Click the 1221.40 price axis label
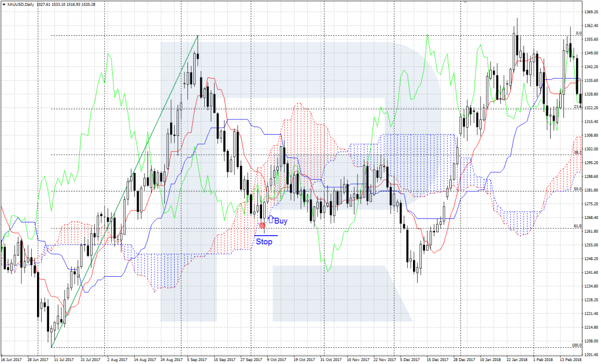The height and width of the screenshot is (364, 601). (592, 314)
